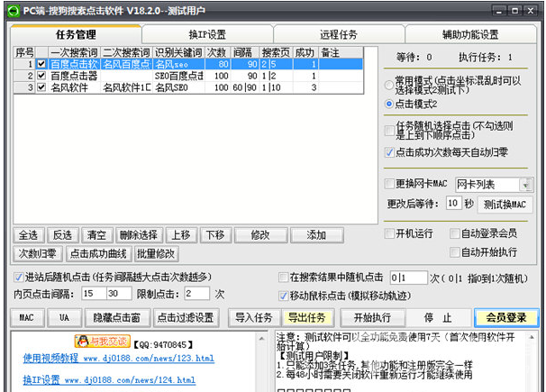Click the 全选 button
546x392 pixels.
click(x=28, y=235)
